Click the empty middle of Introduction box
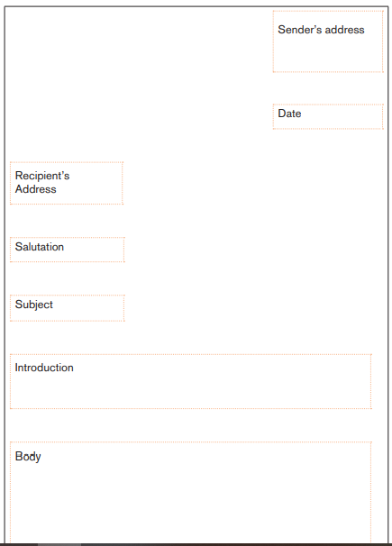Screen dimensions: 392x546 coord(191,387)
